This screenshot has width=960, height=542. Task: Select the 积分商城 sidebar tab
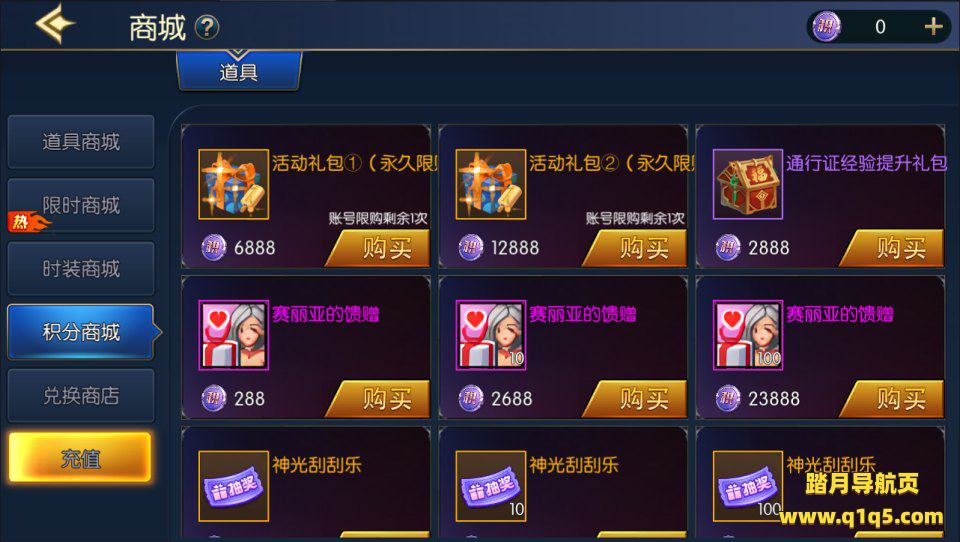[x=81, y=332]
